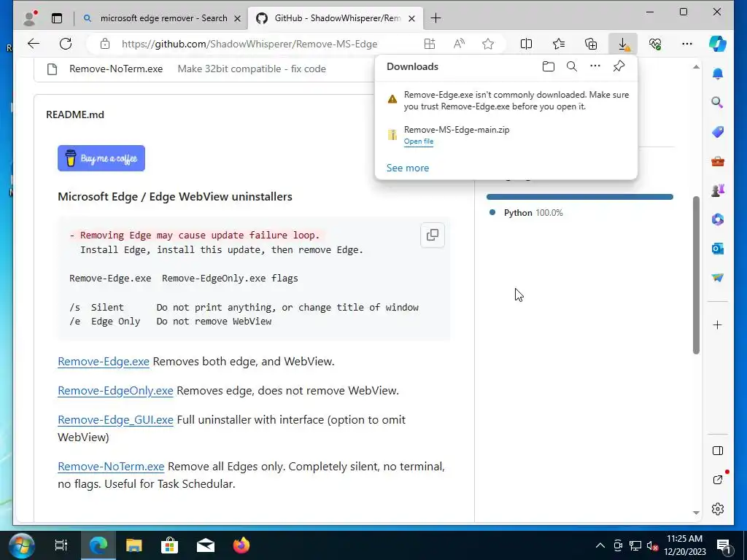Open split screen view
747x560 pixels.
(x=527, y=44)
